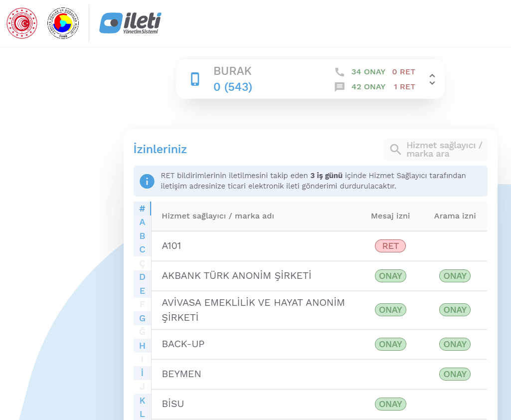Jump to letter L in index
Image resolution: width=511 pixels, height=420 pixels.
tap(142, 414)
